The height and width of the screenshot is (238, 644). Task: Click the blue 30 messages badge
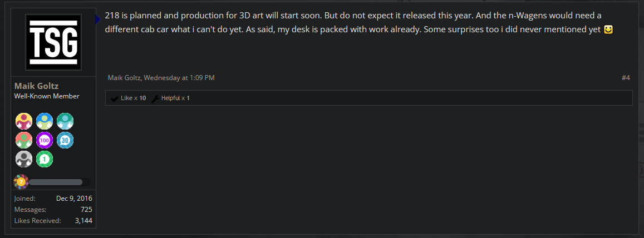[65, 140]
